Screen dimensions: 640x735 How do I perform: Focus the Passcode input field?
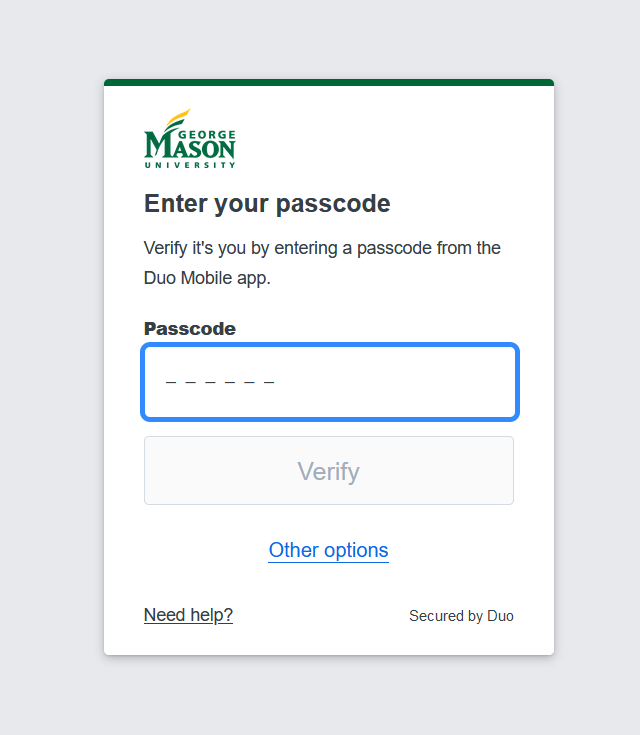tap(329, 382)
